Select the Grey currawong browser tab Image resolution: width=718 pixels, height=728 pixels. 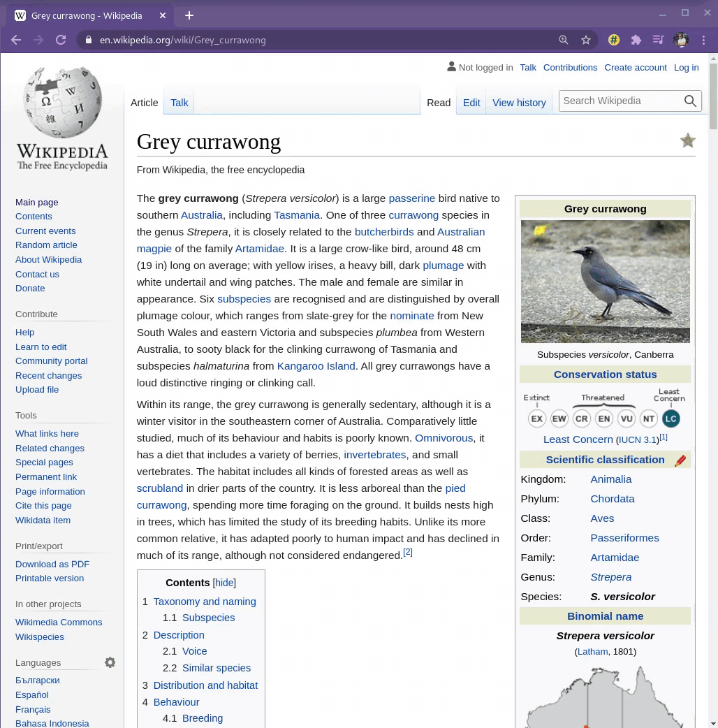pos(91,16)
